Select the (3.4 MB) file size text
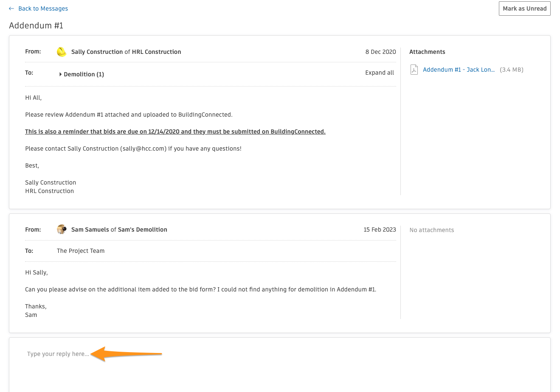This screenshot has width=560, height=392. [511, 69]
